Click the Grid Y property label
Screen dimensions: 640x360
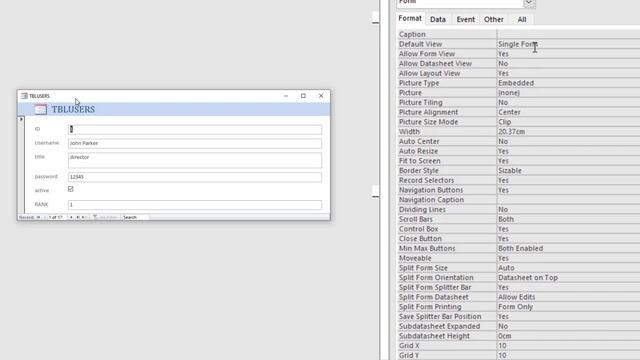click(409, 356)
